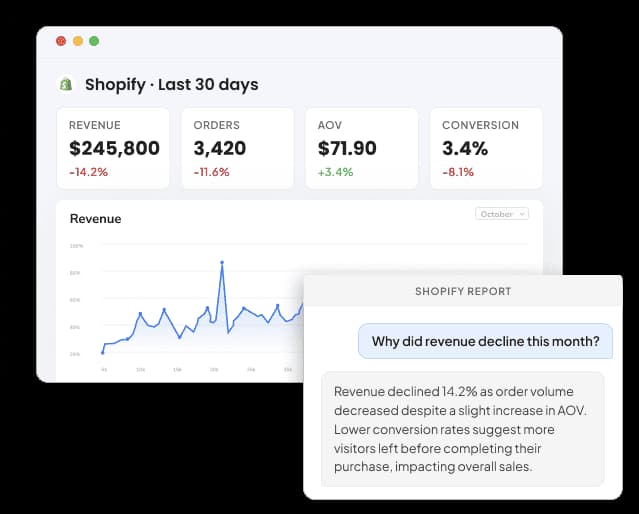This screenshot has width=639, height=514.
Task: Click the 'Why did revenue decline this month?' bubble
Action: pyautogui.click(x=485, y=341)
